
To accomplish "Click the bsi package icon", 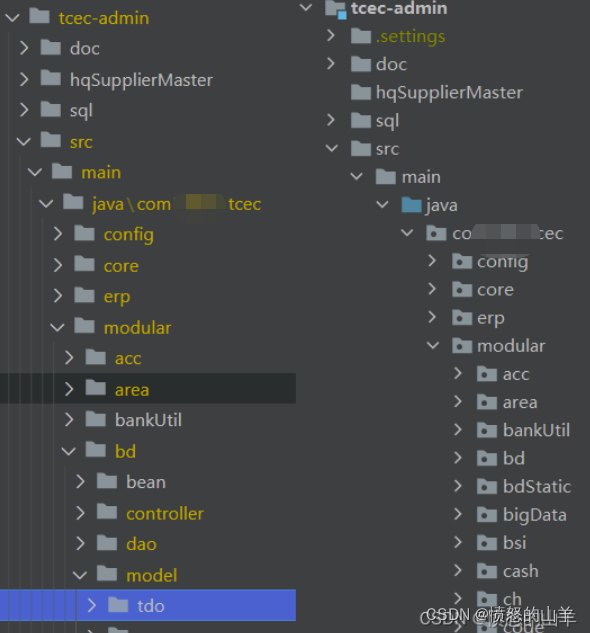I will pyautogui.click(x=487, y=543).
